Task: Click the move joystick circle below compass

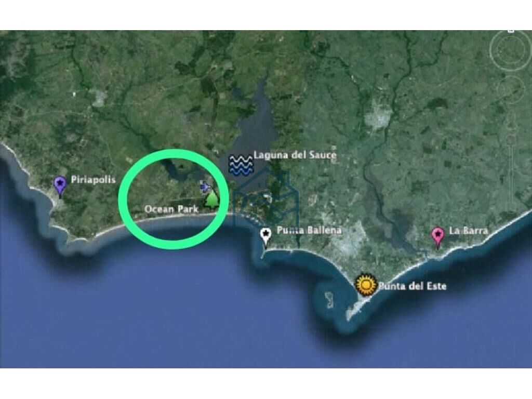Action: [x=511, y=89]
